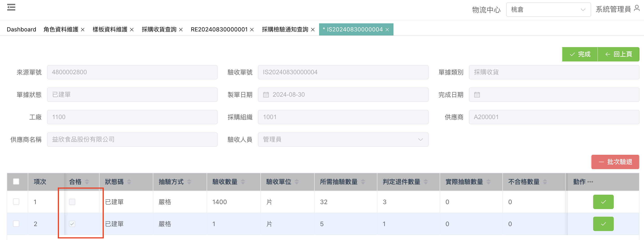This screenshot has width=644, height=240.
Task: Open the user profile icon
Action: click(x=637, y=9)
